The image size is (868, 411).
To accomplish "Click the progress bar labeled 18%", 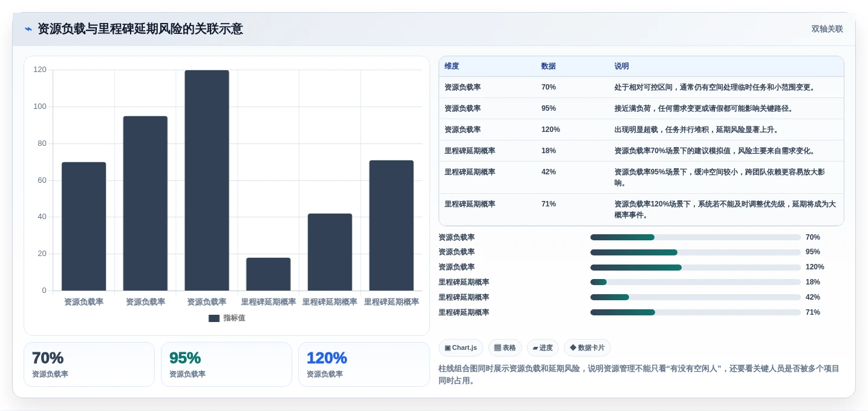I will (696, 282).
